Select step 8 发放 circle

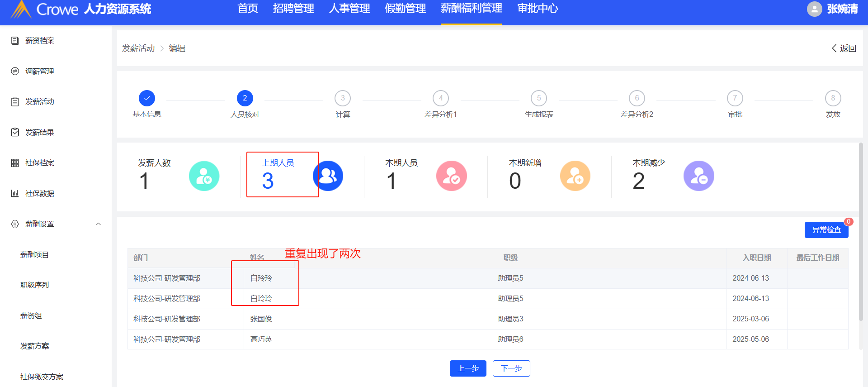(x=833, y=98)
